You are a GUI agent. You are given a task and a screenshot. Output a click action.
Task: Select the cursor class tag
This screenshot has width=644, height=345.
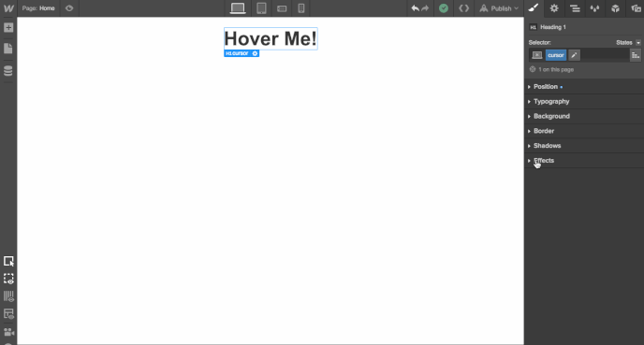(x=556, y=55)
